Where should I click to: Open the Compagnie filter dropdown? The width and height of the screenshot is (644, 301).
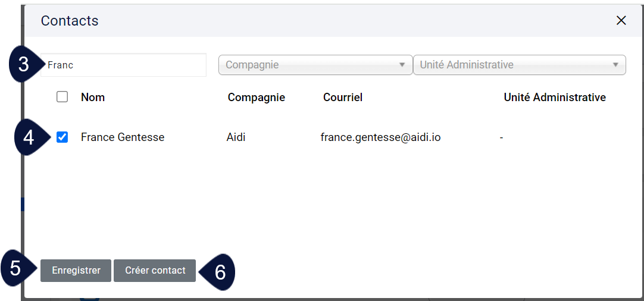[315, 65]
